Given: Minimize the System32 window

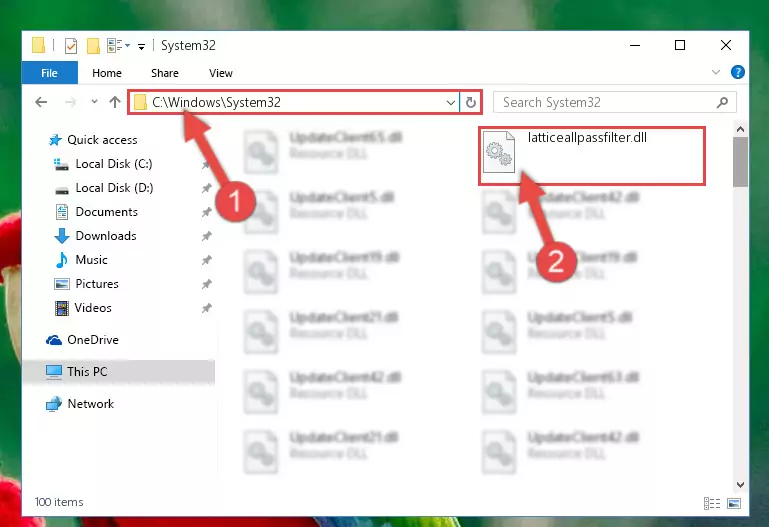Looking at the screenshot, I should [x=635, y=45].
